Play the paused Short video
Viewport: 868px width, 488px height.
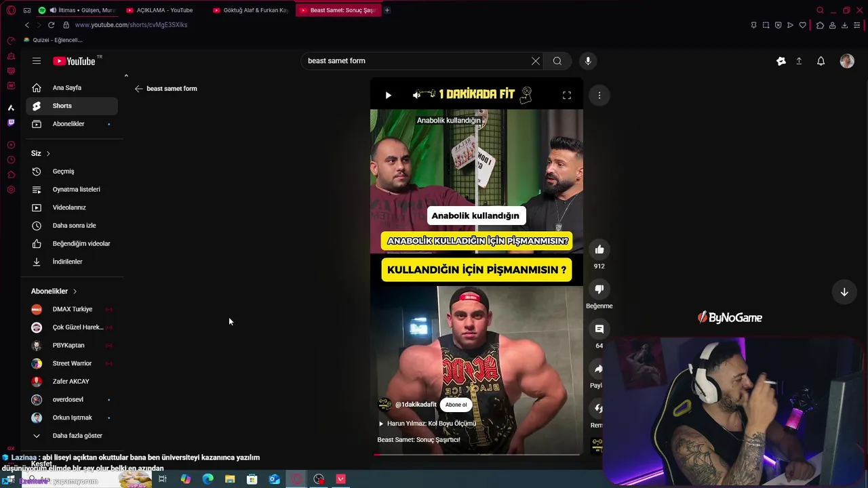pyautogui.click(x=388, y=96)
